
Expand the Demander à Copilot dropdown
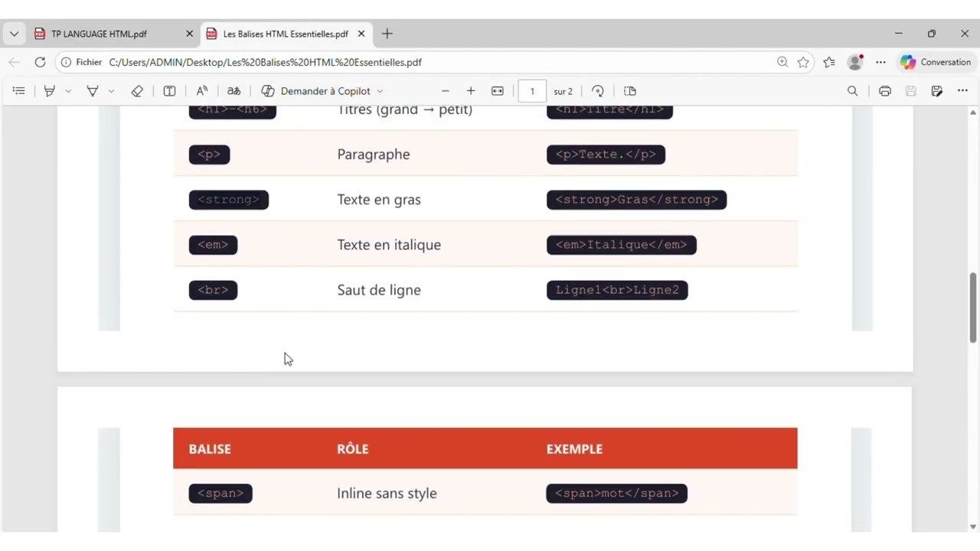click(380, 91)
